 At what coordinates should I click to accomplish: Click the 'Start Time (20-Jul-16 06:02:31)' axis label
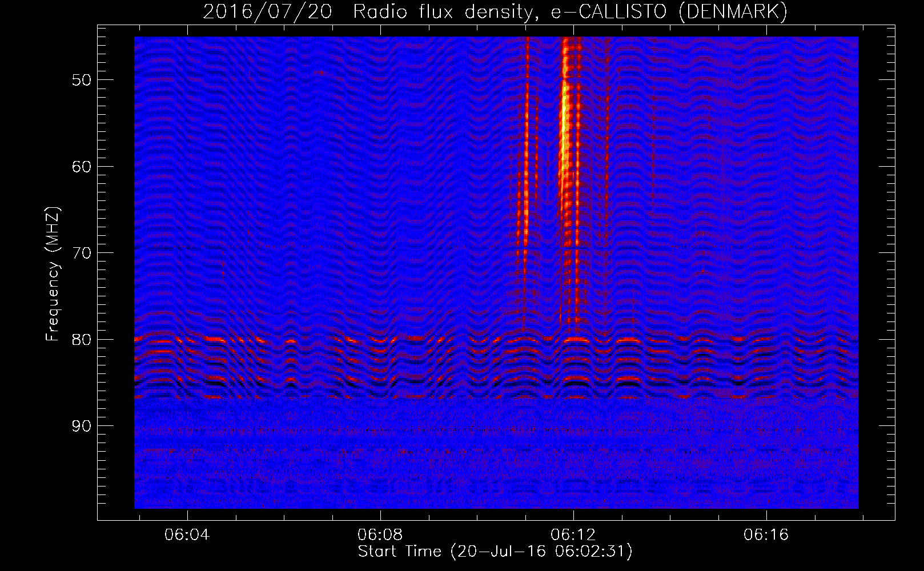coord(495,552)
